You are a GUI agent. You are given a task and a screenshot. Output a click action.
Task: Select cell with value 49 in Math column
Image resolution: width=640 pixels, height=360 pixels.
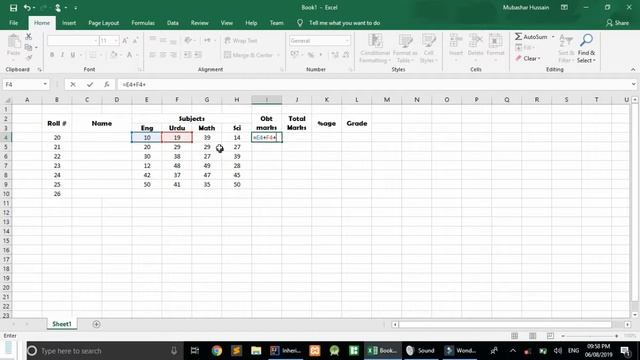click(x=207, y=166)
